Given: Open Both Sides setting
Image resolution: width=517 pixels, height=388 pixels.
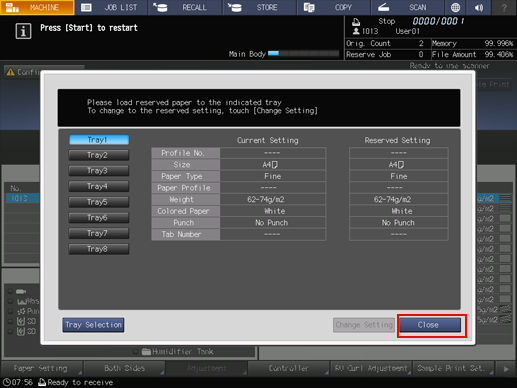Looking at the screenshot, I should click(124, 368).
